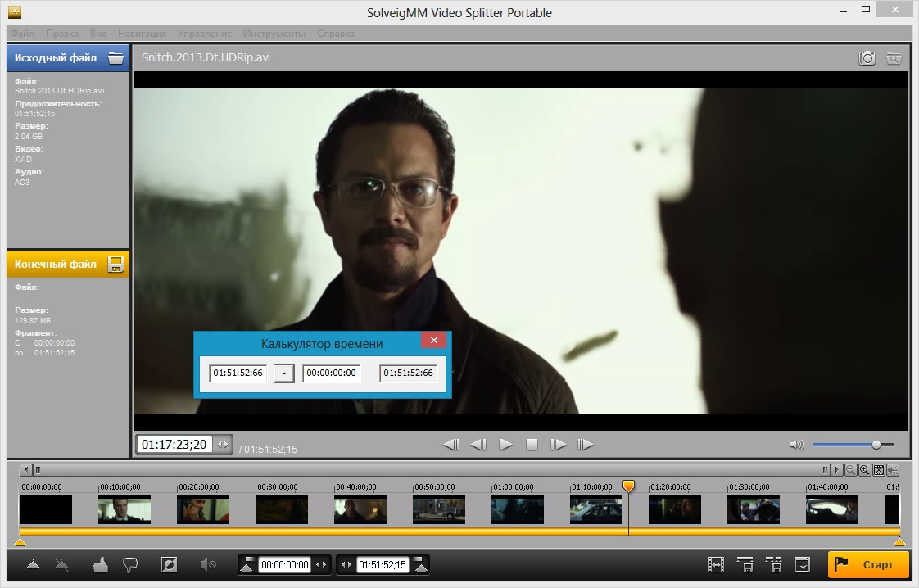Click the Snitch.2013.Dt.HDRip.avi title above video
919x588 pixels.
point(206,57)
